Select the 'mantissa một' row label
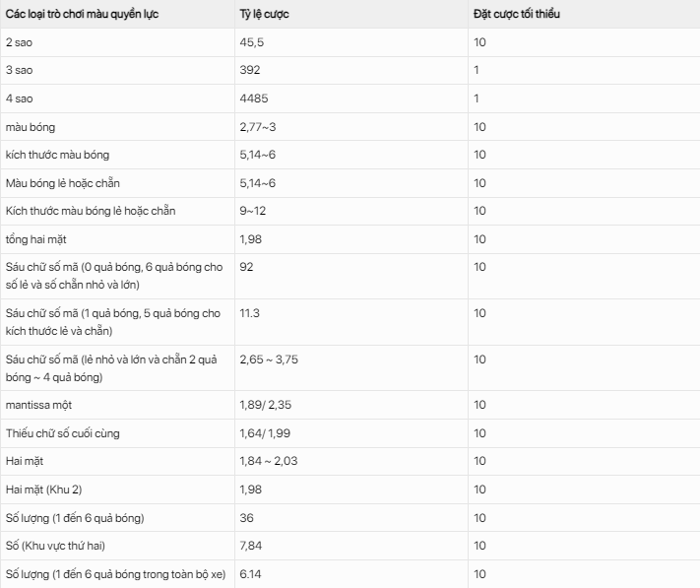 pos(38,405)
